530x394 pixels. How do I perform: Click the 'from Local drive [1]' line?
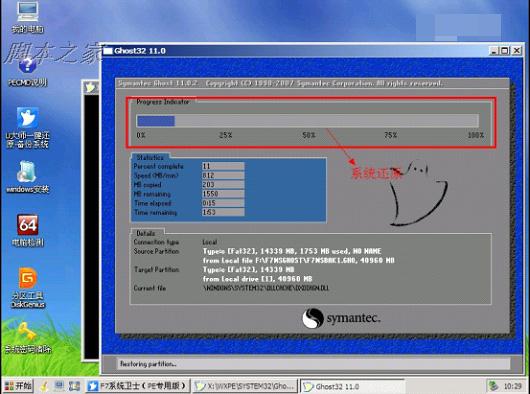(257, 279)
